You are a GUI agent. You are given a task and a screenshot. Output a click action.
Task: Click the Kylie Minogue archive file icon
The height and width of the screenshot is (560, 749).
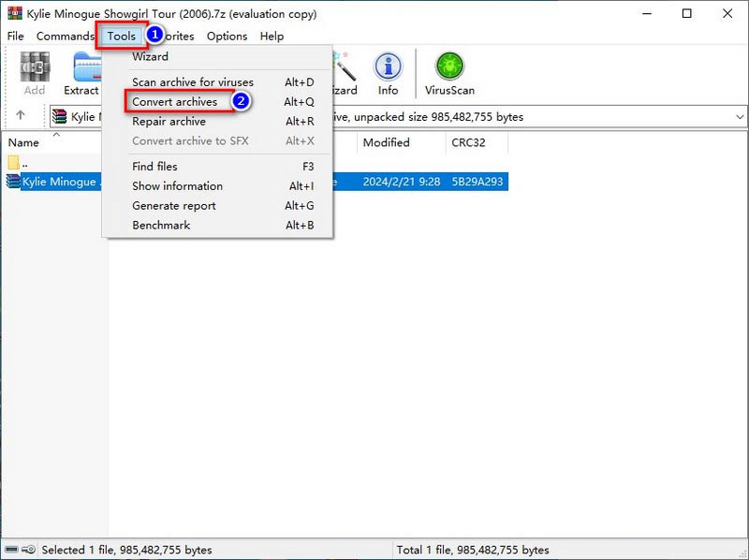(x=13, y=181)
